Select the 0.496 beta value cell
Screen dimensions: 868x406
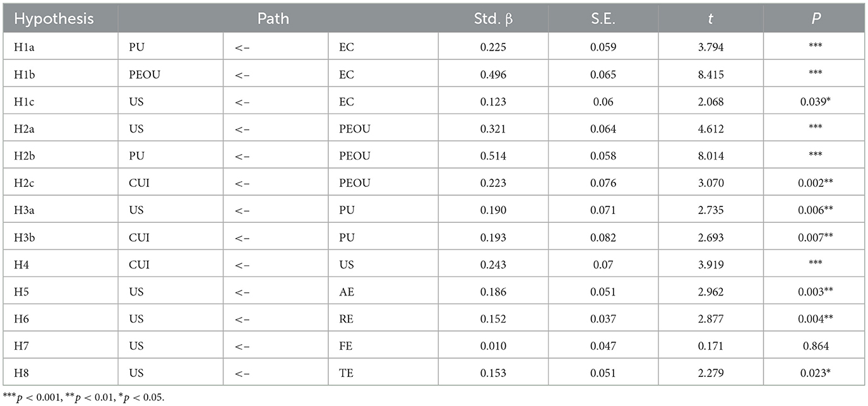[492, 74]
